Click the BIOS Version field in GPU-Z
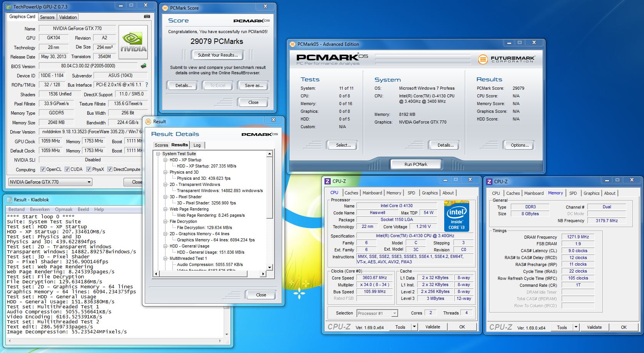Screen dimensions: 644x353 (x=88, y=66)
